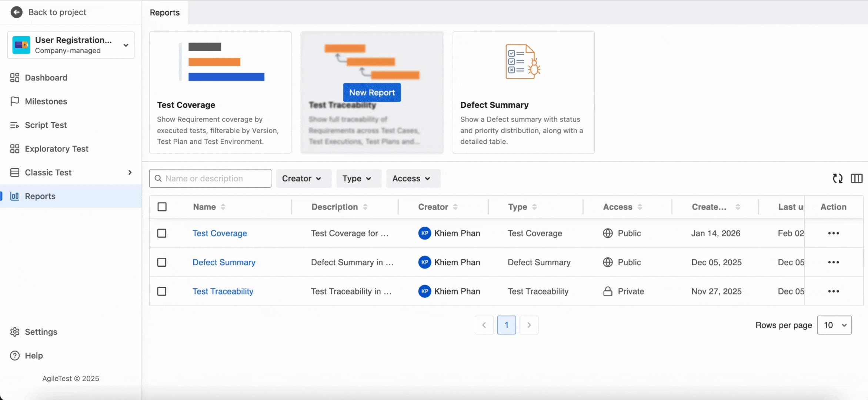
Task: Click the New Report button
Action: pos(372,93)
